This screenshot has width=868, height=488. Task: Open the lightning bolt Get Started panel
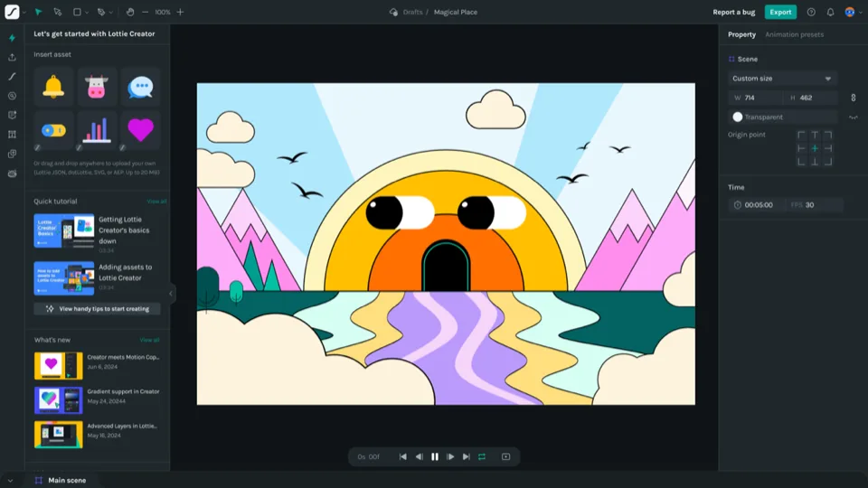click(x=12, y=38)
